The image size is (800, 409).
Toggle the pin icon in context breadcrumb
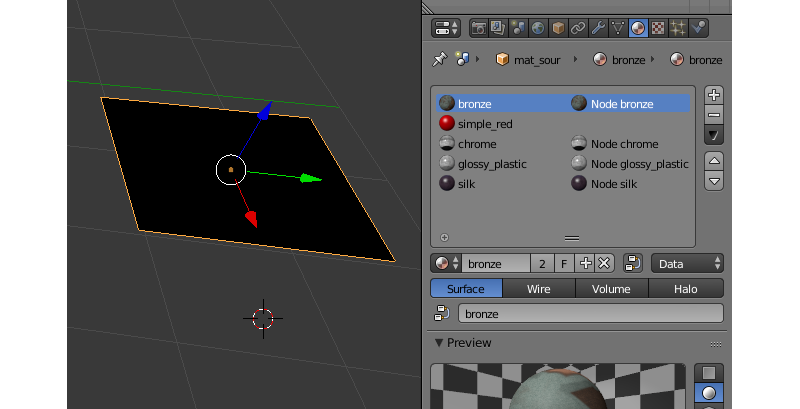(439, 60)
